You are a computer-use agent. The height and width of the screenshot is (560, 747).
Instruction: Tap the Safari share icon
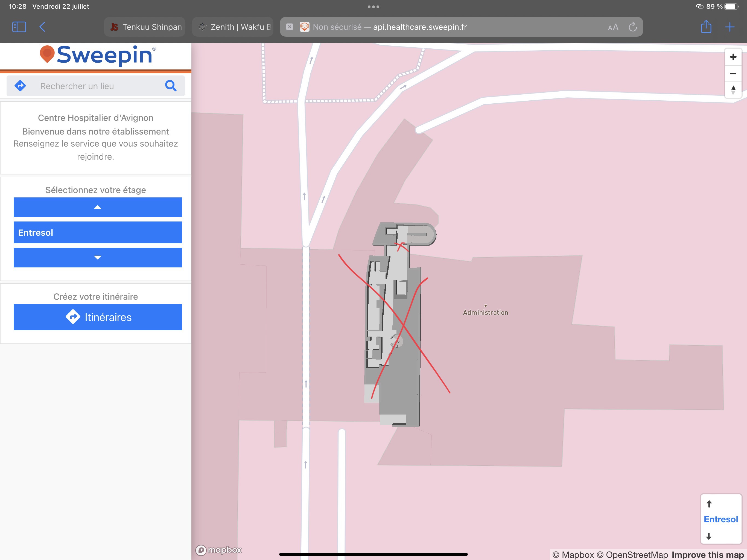click(706, 27)
